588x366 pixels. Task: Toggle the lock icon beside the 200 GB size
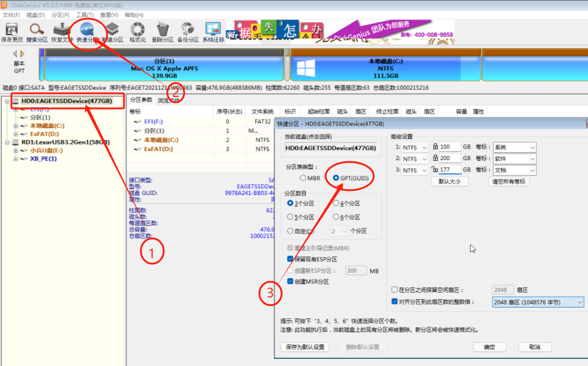tap(435, 158)
